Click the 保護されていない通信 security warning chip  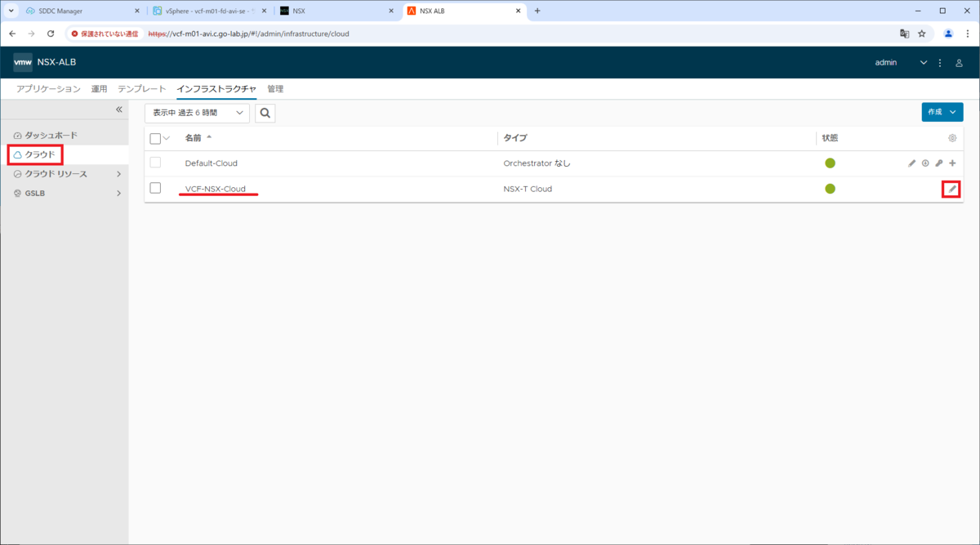pyautogui.click(x=105, y=34)
